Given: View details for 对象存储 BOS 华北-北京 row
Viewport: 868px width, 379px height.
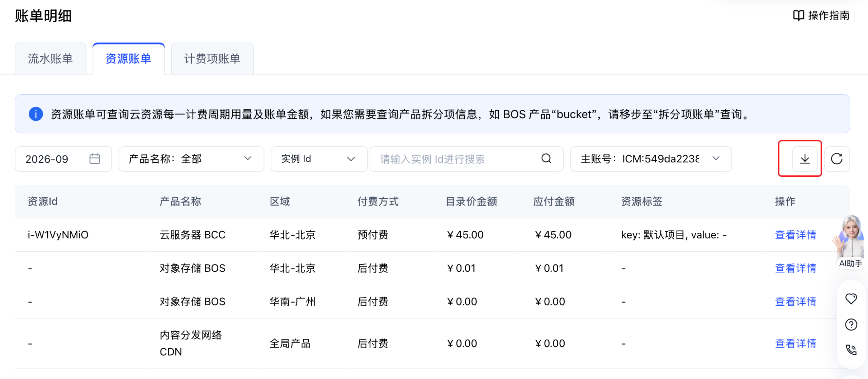Looking at the screenshot, I should (795, 268).
